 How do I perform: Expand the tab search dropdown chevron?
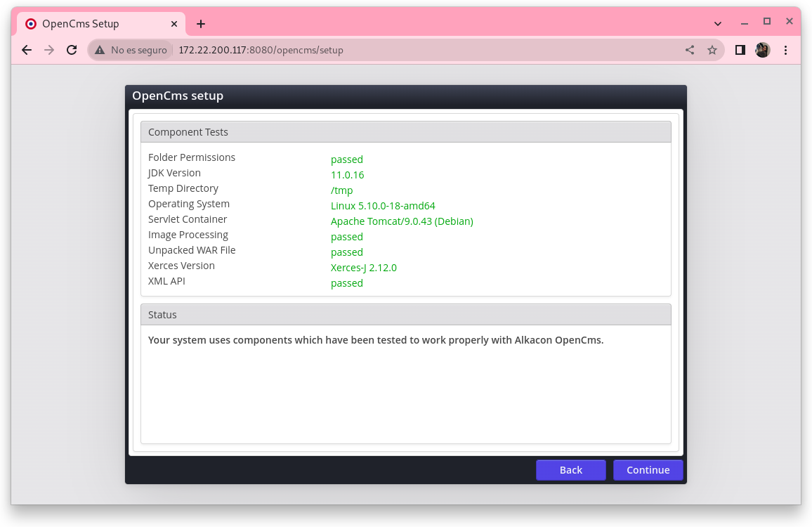click(x=718, y=24)
